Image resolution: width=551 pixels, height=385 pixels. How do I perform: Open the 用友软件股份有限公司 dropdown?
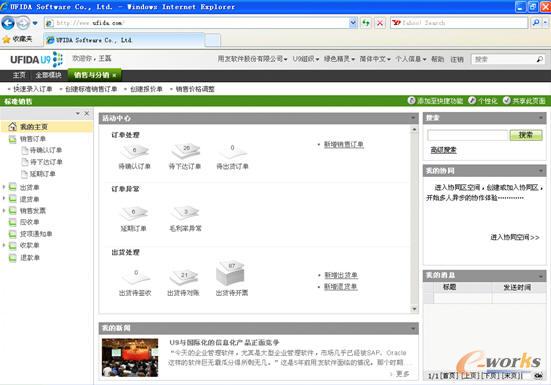coord(252,59)
